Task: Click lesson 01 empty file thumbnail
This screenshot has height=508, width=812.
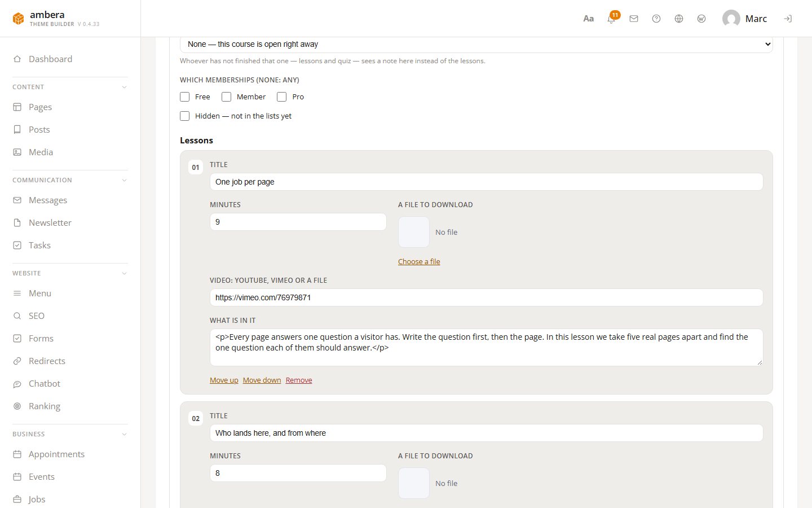Action: [414, 232]
